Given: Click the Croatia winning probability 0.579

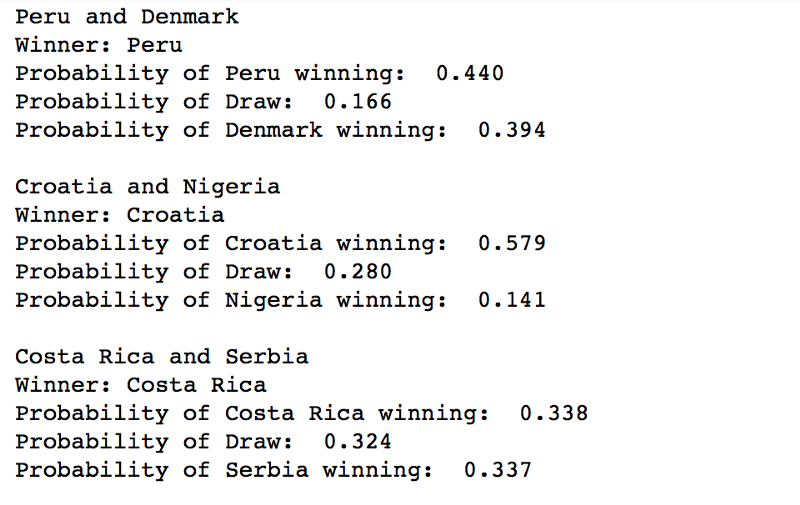Looking at the screenshot, I should point(512,243).
